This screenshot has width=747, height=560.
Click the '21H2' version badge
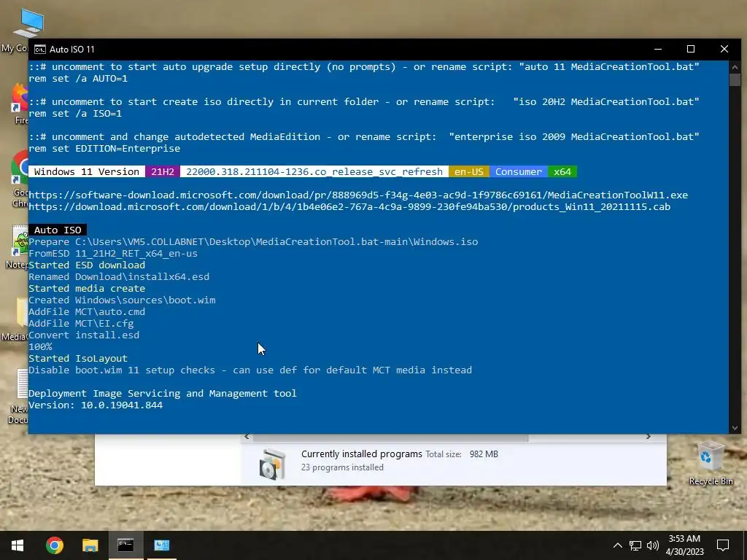pos(163,171)
